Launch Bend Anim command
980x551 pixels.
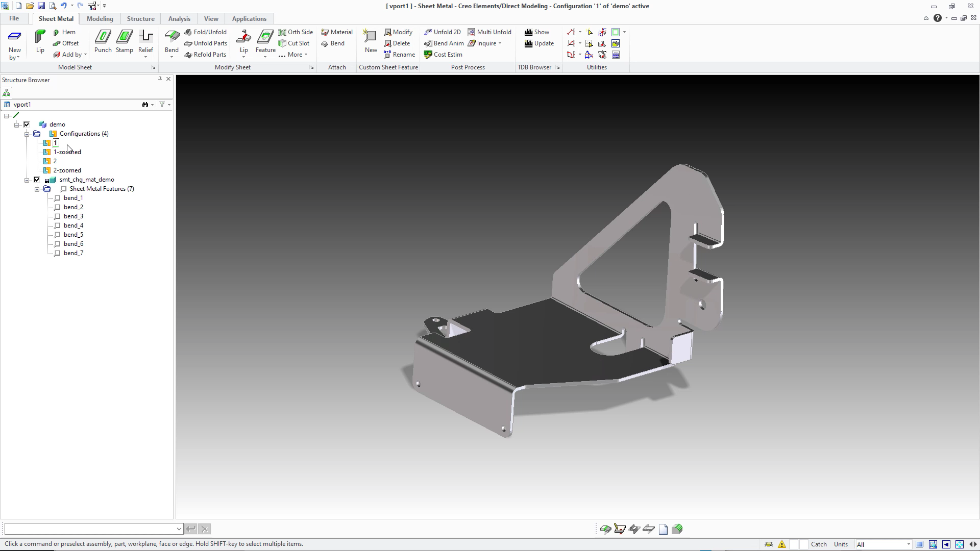pyautogui.click(x=444, y=43)
